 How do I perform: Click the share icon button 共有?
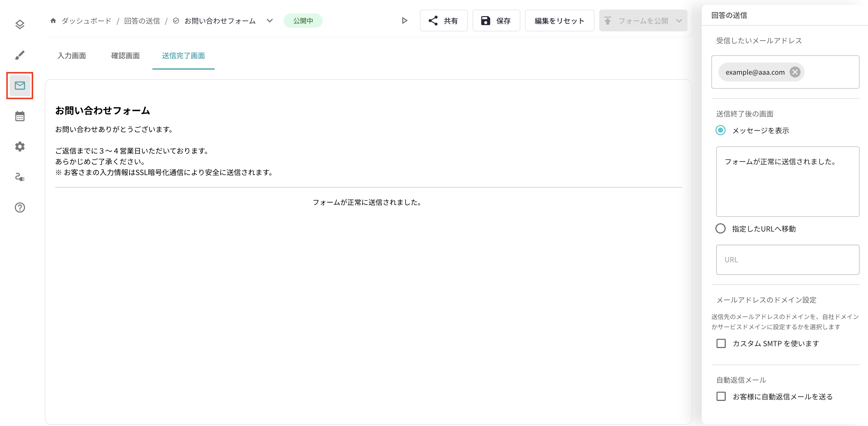444,21
